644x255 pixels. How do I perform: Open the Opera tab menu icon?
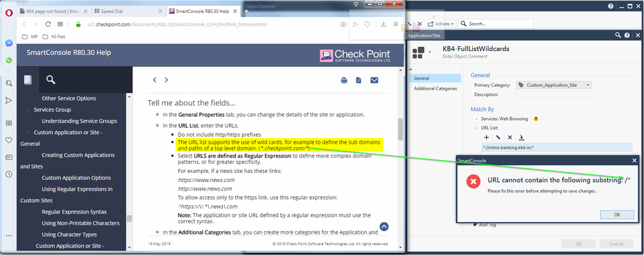tap(356, 4)
